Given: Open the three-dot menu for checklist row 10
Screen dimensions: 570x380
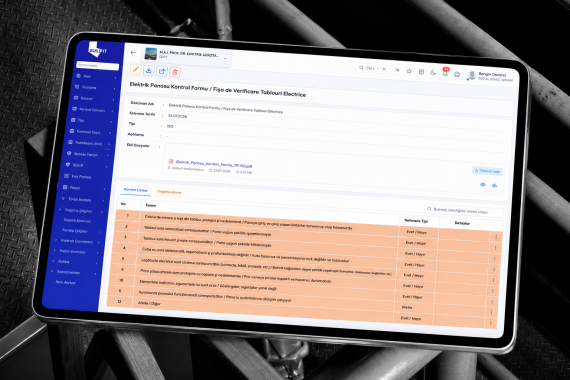Looking at the screenshot, I should coord(492,301).
